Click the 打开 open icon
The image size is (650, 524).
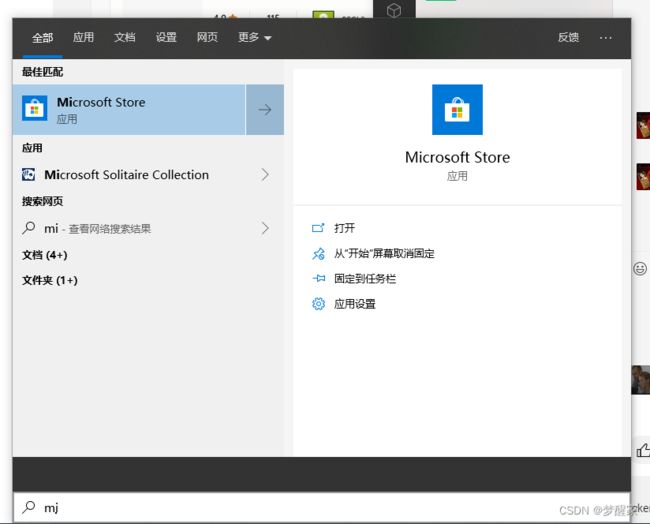click(x=318, y=228)
